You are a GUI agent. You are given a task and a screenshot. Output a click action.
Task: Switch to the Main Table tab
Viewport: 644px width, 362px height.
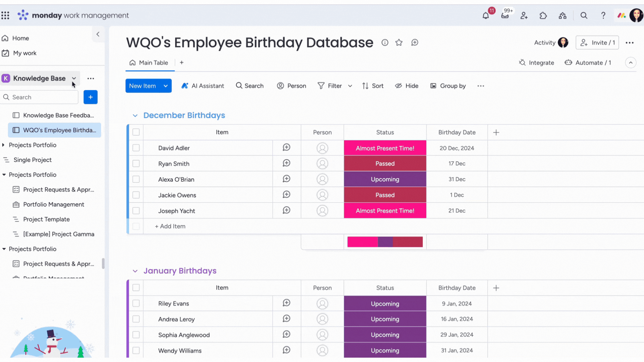(x=149, y=63)
